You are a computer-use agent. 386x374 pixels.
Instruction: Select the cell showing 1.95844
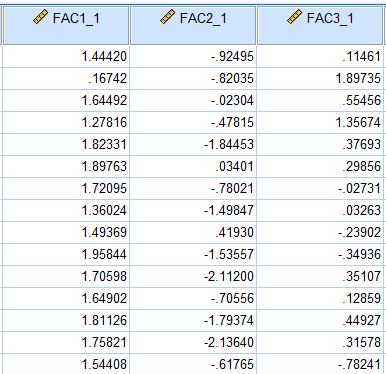pyautogui.click(x=66, y=255)
